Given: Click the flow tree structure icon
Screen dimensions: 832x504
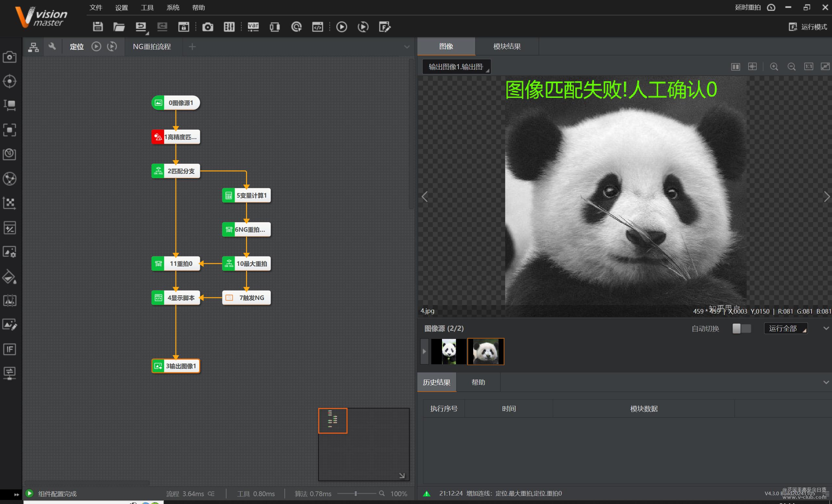Looking at the screenshot, I should tap(33, 46).
